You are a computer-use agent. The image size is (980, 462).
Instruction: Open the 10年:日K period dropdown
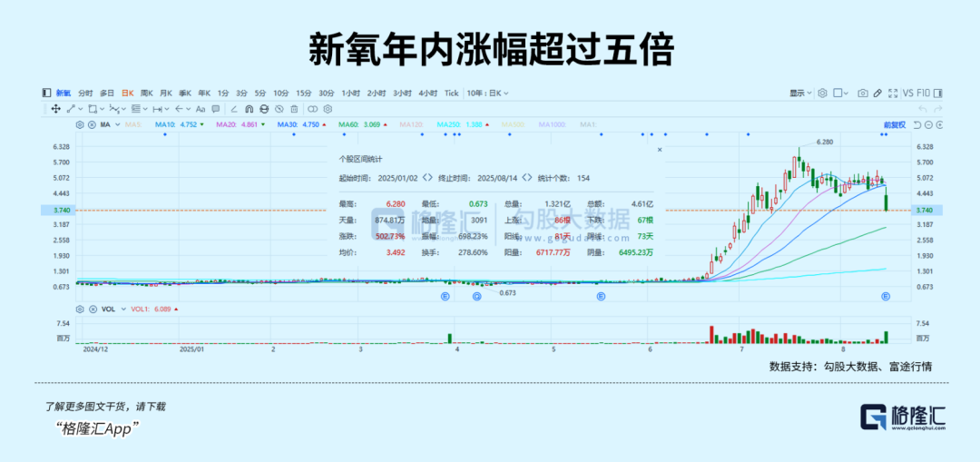click(488, 93)
